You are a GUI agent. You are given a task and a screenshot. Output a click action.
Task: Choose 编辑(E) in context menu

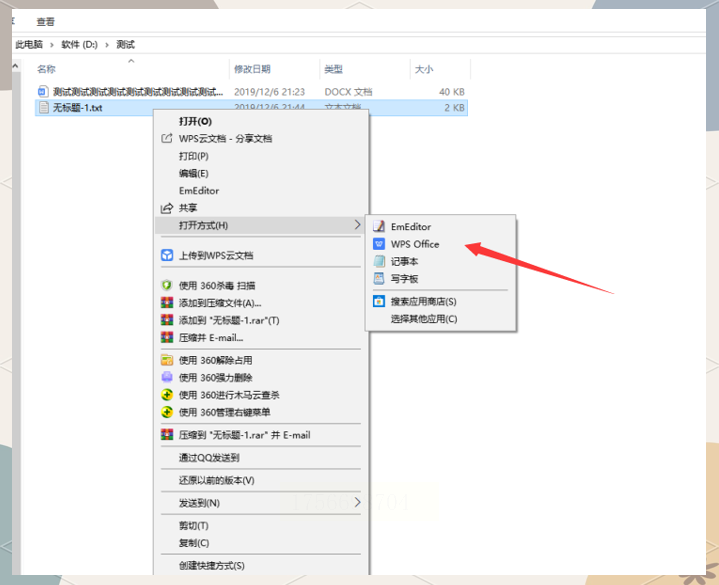pyautogui.click(x=194, y=173)
